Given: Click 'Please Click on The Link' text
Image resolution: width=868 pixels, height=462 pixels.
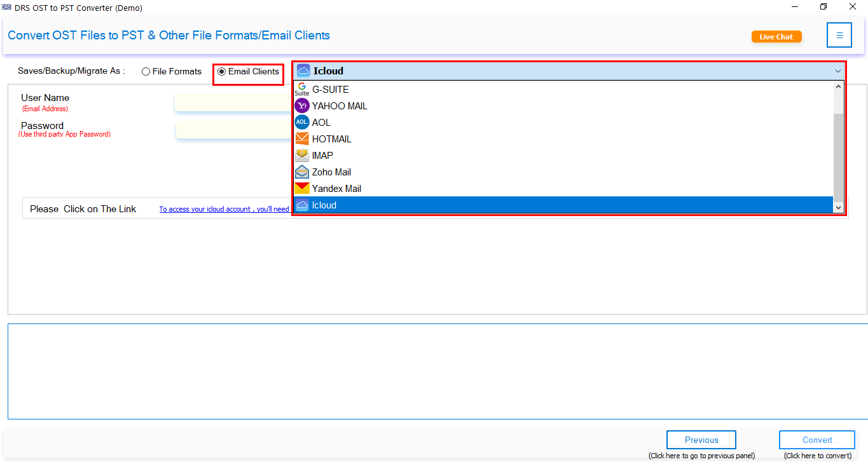Looking at the screenshot, I should click(83, 209).
